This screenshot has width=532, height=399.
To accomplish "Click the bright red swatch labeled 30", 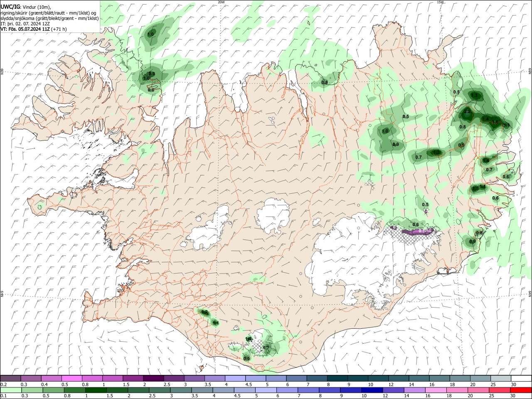I will (521, 390).
